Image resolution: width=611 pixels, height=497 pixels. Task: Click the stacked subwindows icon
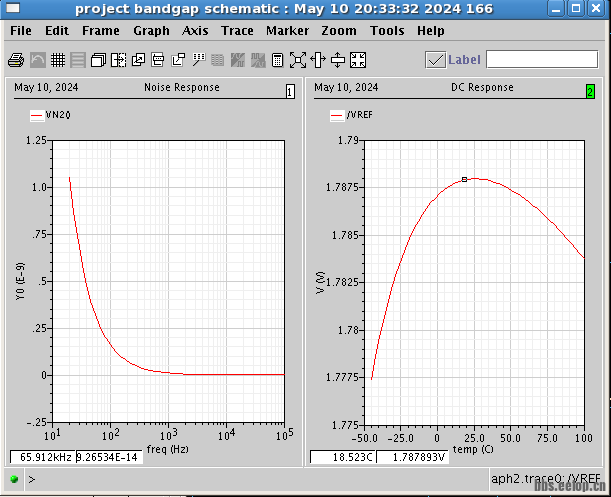98,60
